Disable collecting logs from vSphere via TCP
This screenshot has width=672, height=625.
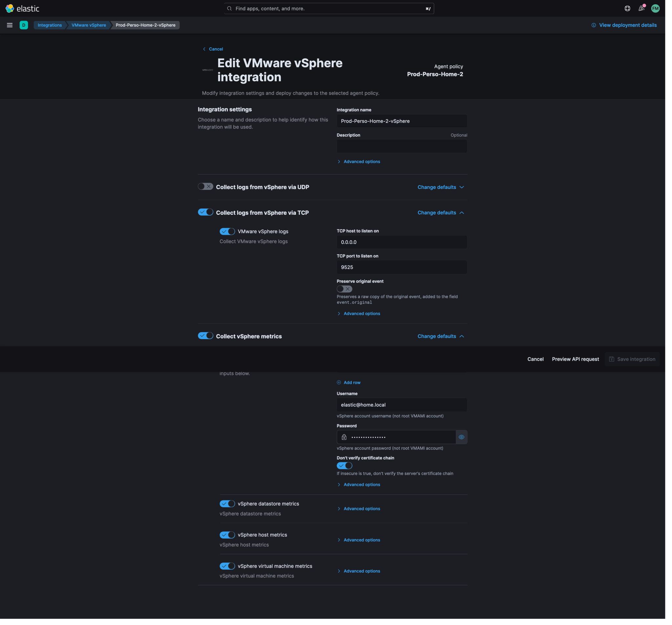pyautogui.click(x=205, y=212)
